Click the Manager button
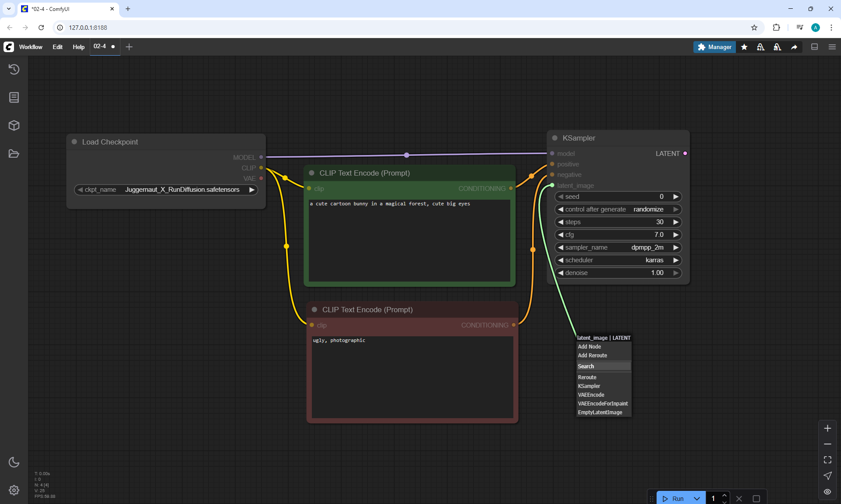841x504 pixels. (x=714, y=47)
